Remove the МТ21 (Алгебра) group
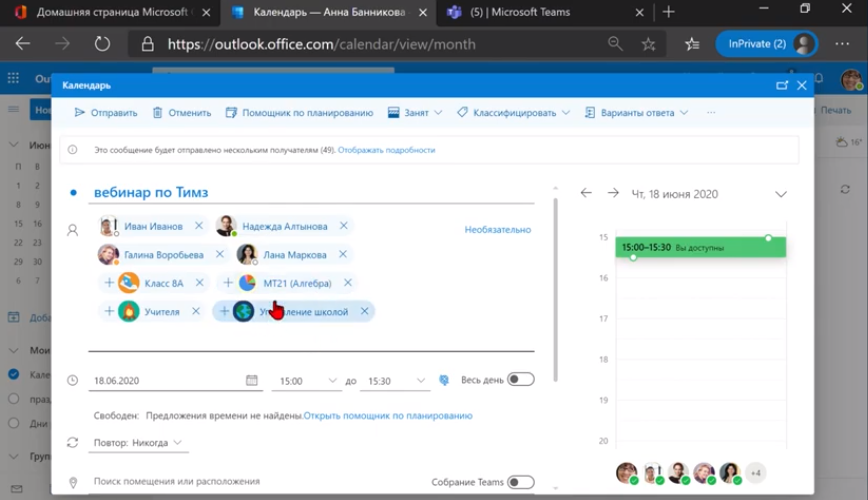Image resolution: width=868 pixels, height=500 pixels. 348,282
